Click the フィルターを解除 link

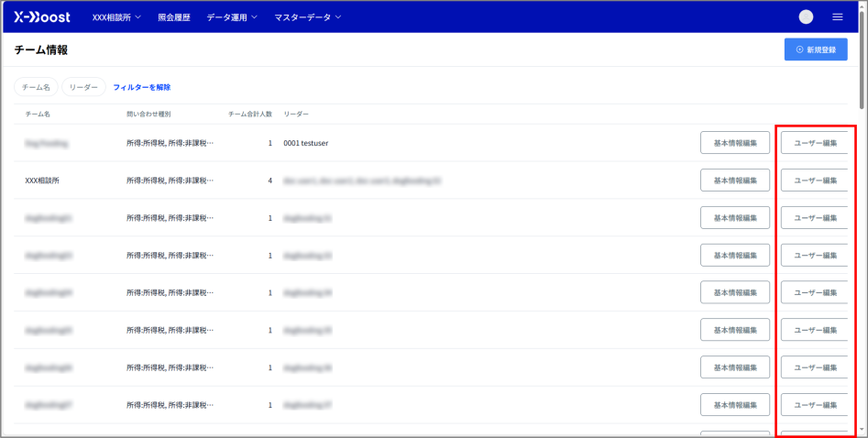pos(142,87)
